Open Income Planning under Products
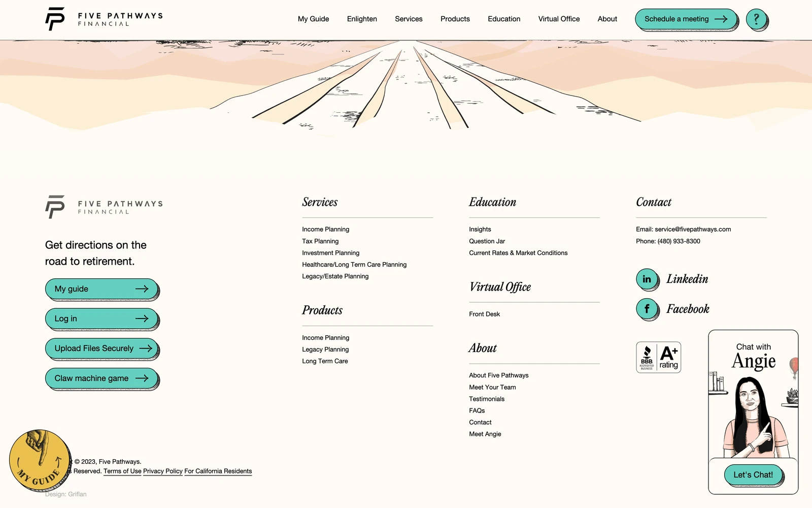Viewport: 812px width, 508px height. pyautogui.click(x=325, y=338)
